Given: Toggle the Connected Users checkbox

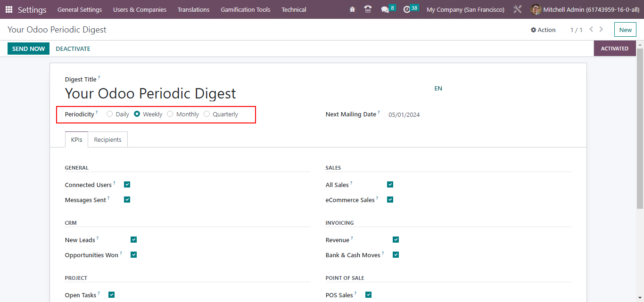Looking at the screenshot, I should tap(127, 185).
